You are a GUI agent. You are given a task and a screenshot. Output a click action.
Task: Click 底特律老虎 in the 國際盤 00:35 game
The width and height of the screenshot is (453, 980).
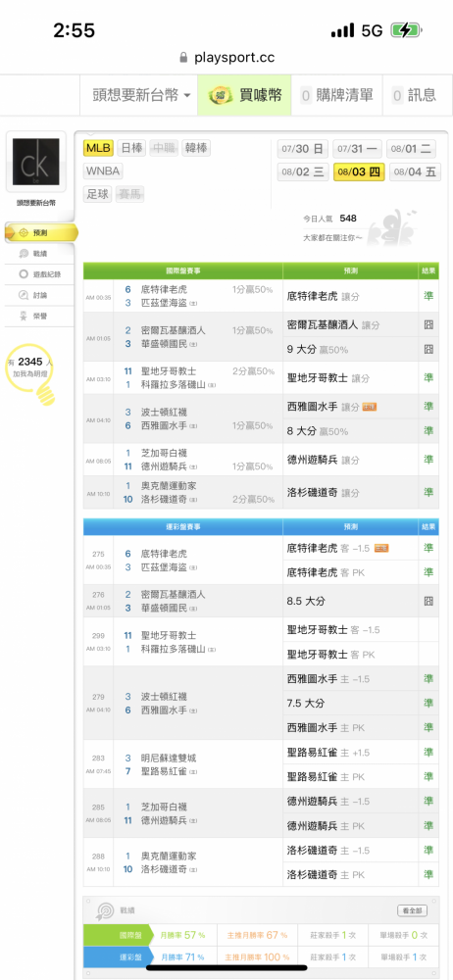pyautogui.click(x=164, y=289)
